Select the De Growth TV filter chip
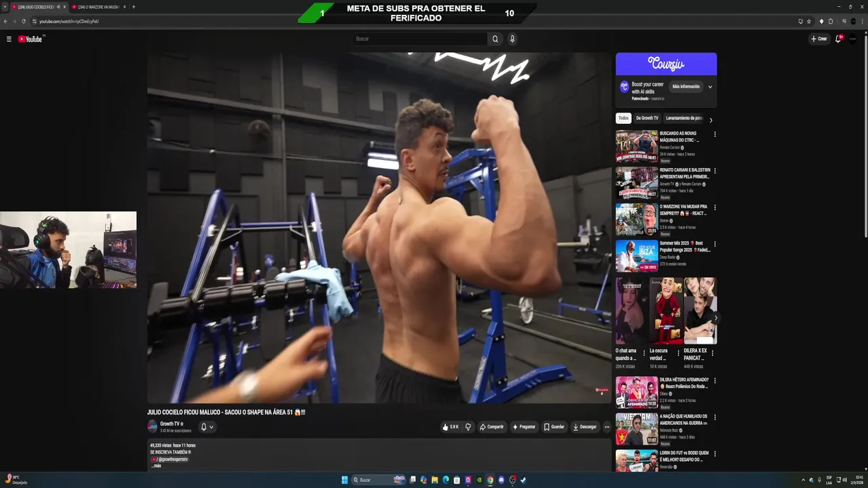This screenshot has width=868, height=488. [x=647, y=118]
